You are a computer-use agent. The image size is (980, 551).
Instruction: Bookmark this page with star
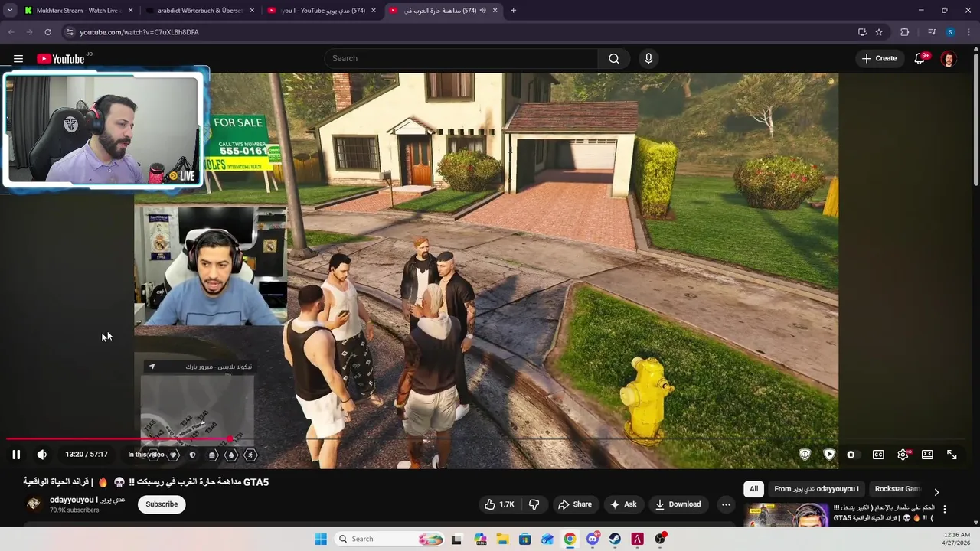[x=879, y=32]
